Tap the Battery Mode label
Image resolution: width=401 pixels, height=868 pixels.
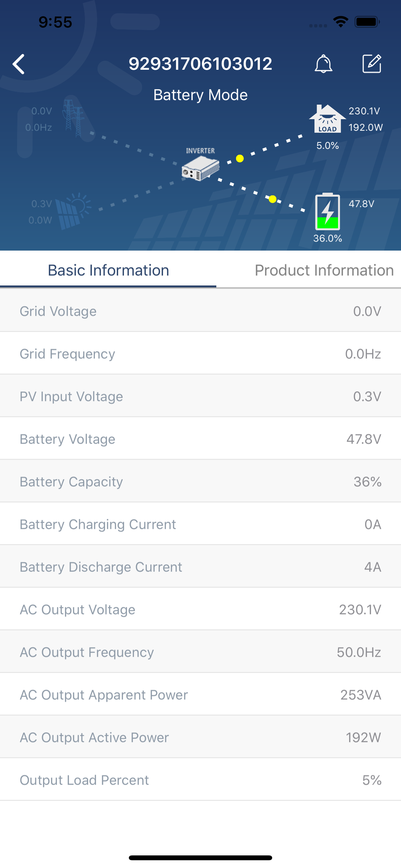tap(200, 95)
